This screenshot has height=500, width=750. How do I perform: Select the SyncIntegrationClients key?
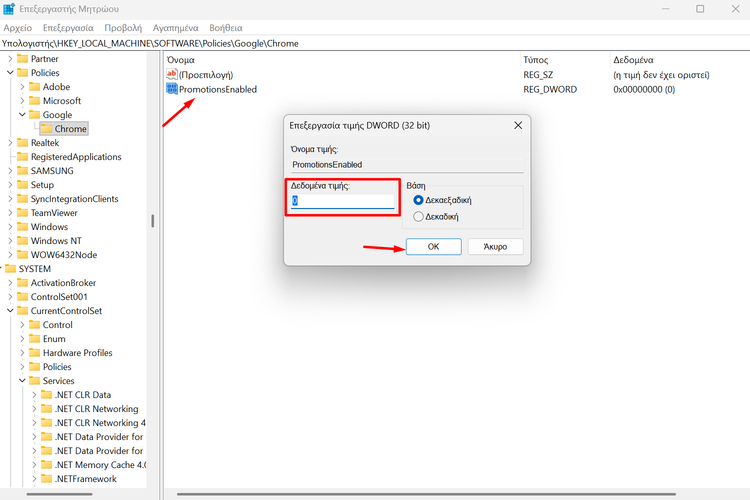pyautogui.click(x=74, y=199)
